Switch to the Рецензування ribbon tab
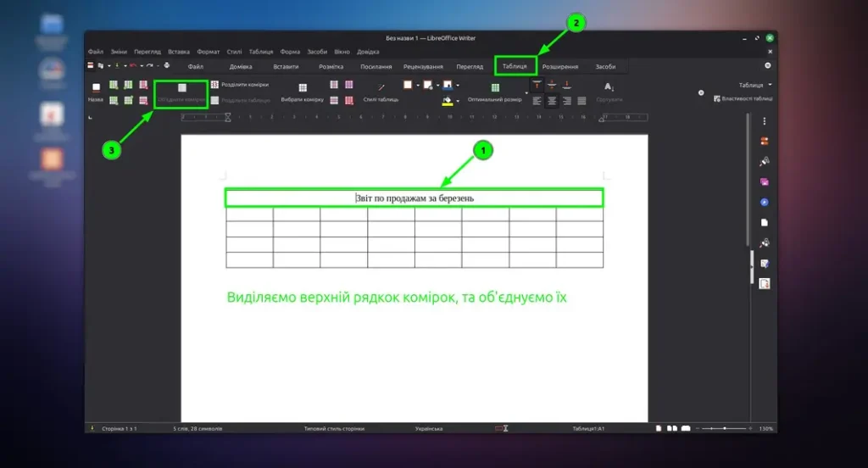Screen dimensions: 868x468 click(423, 66)
